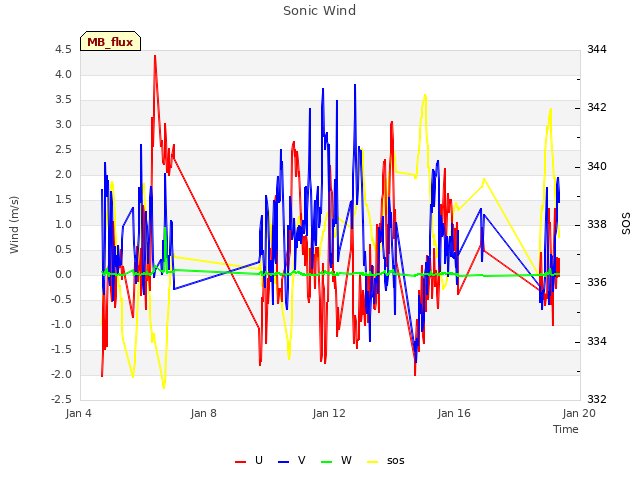The width and height of the screenshot is (640, 480).
Task: Click the Wind (m/s) axis title
Action: [14, 225]
